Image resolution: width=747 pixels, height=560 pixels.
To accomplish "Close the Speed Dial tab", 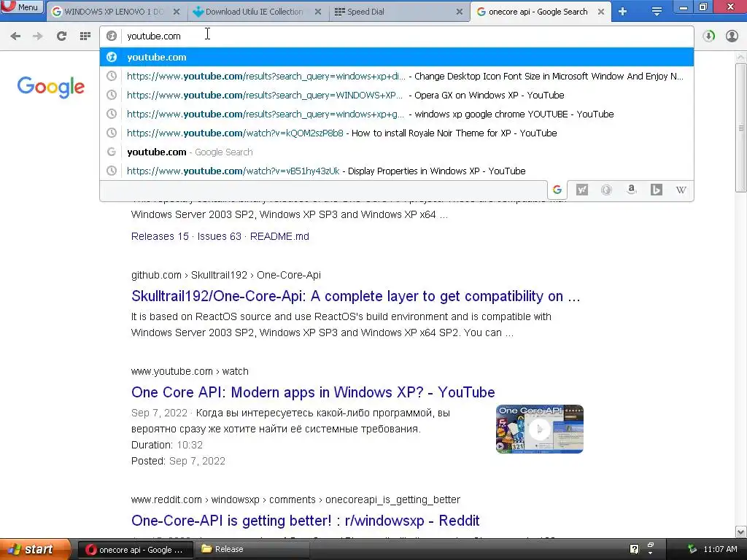I will click(460, 12).
